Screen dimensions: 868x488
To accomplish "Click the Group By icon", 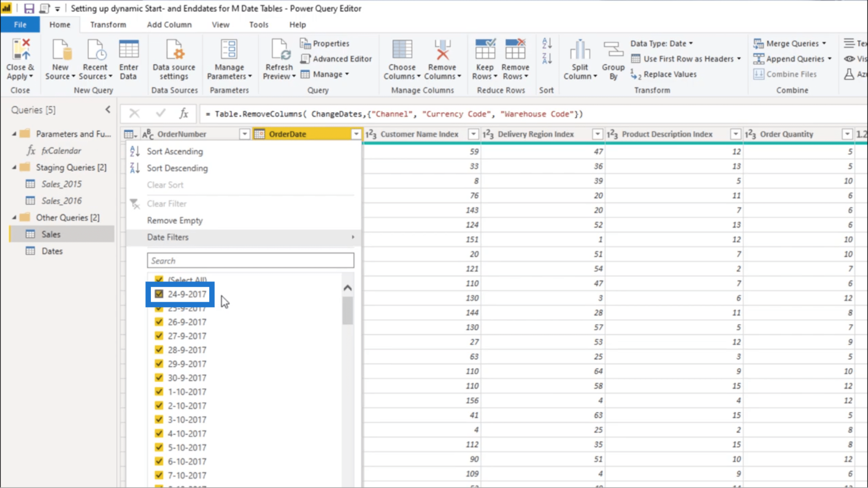I will [x=613, y=50].
